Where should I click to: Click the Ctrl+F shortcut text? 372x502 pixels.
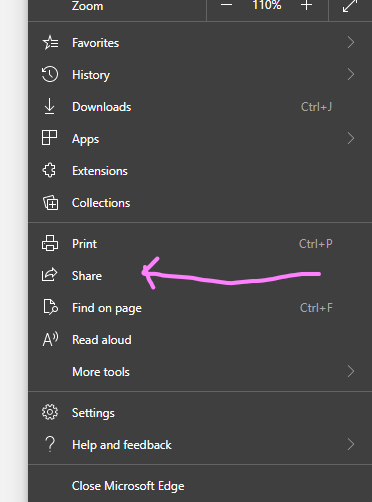[316, 308]
